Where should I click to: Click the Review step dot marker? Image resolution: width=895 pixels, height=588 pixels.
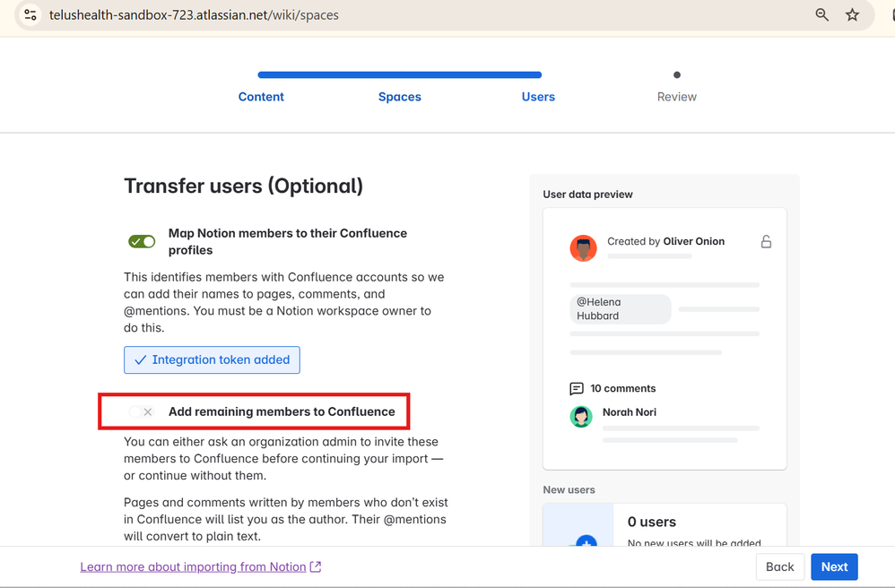tap(677, 74)
